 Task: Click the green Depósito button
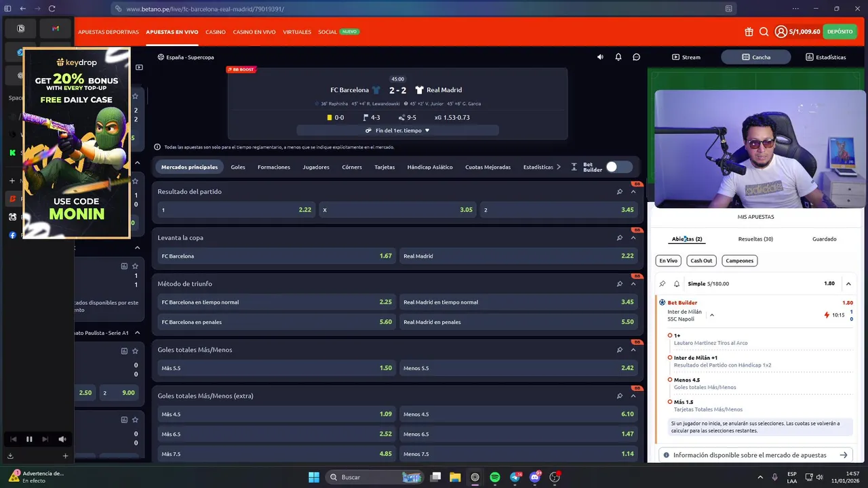(x=840, y=32)
